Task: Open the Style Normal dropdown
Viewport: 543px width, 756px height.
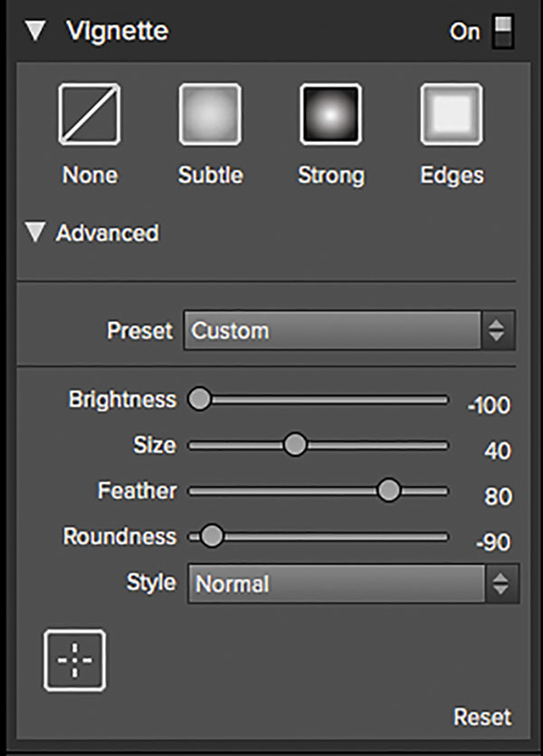Action: pyautogui.click(x=353, y=583)
